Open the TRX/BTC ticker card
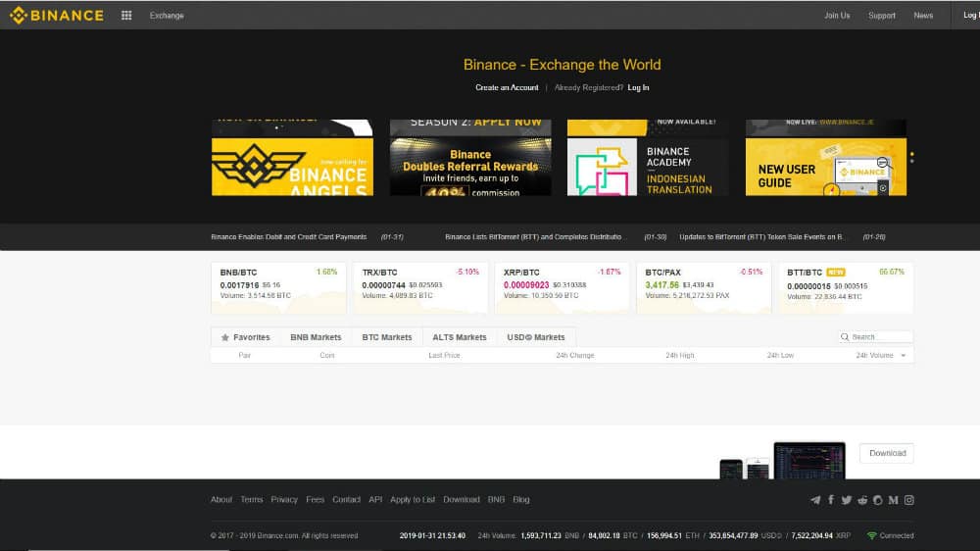This screenshot has height=551, width=980. pyautogui.click(x=420, y=288)
